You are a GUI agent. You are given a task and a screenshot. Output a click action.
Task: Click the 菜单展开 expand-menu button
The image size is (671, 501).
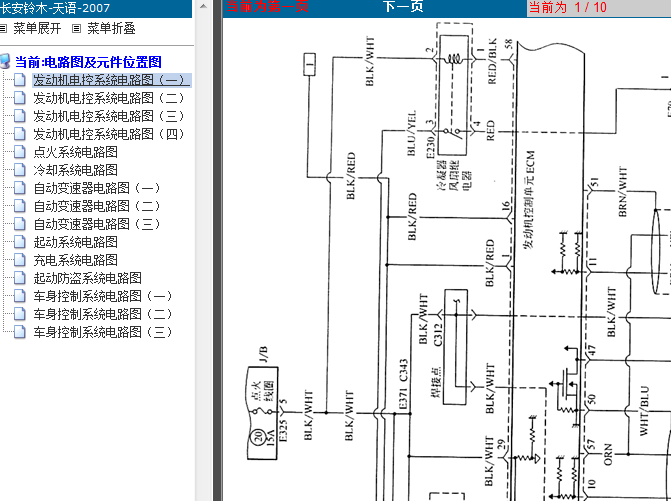(x=37, y=29)
